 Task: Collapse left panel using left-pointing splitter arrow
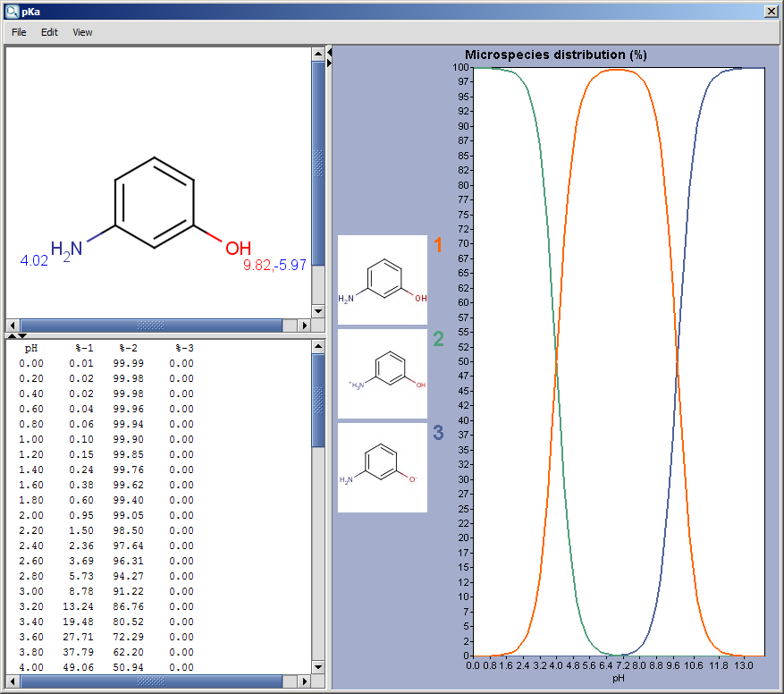[329, 53]
